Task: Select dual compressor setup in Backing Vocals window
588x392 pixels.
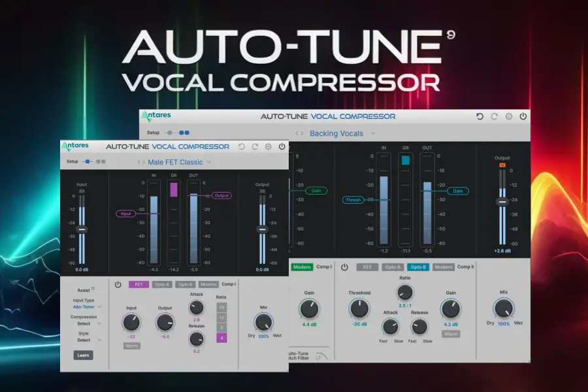Action: 184,133
